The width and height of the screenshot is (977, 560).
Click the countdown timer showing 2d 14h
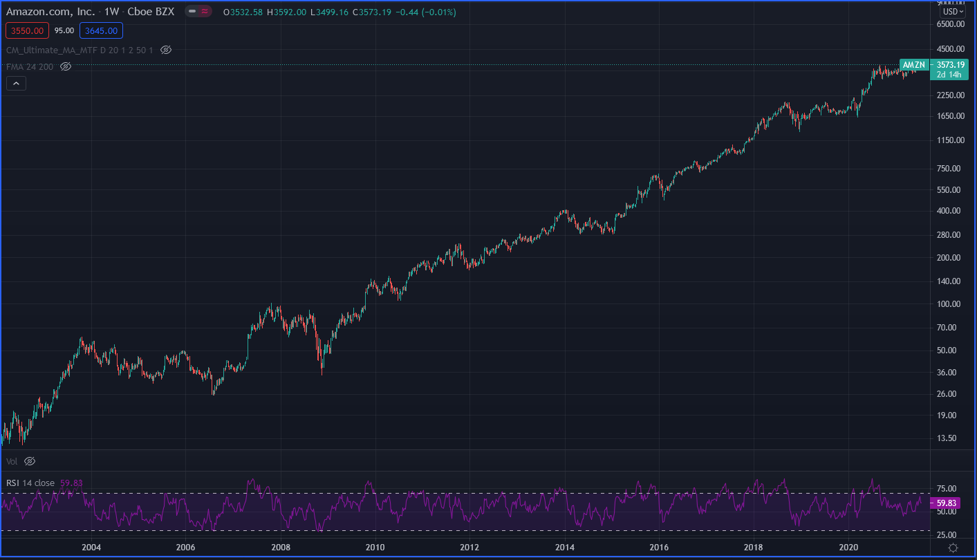tap(949, 73)
